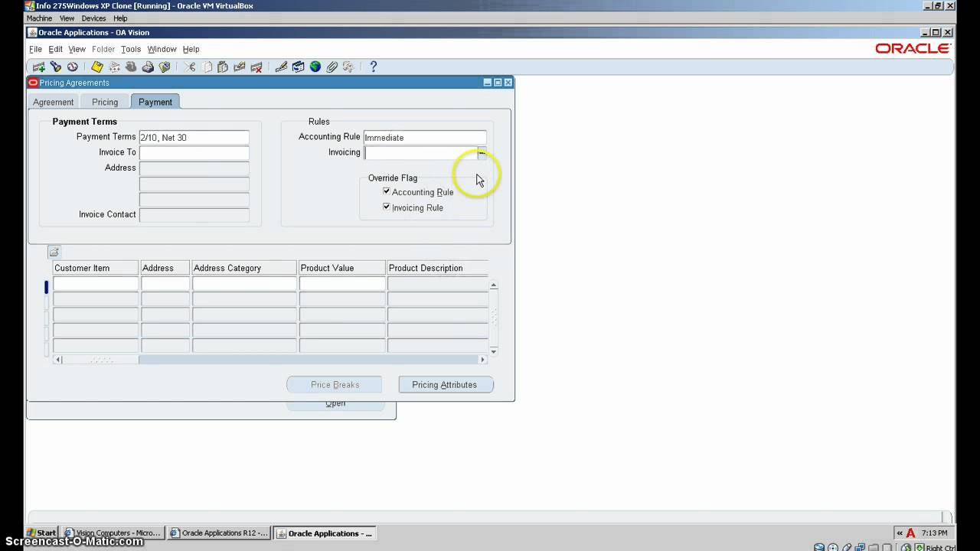Click the Customer Item column header

coord(96,268)
